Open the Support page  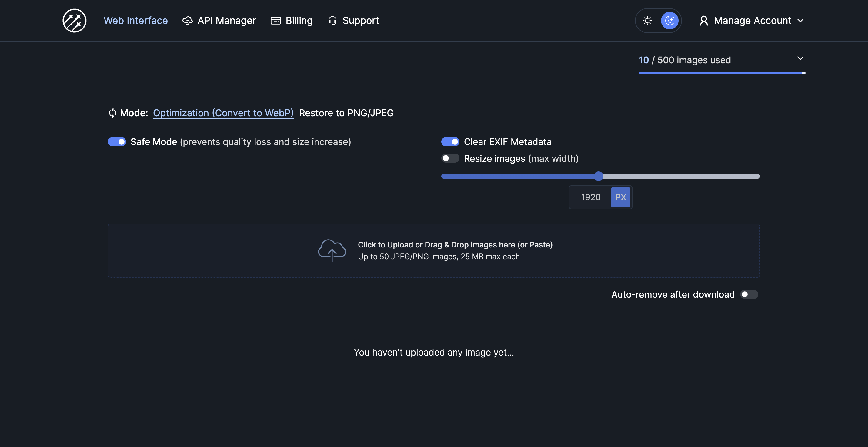353,21
